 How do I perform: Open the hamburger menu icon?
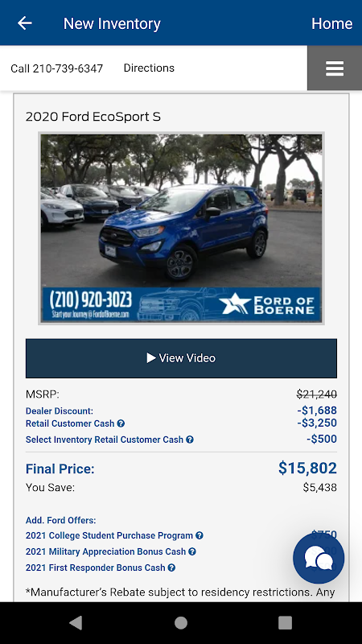(335, 68)
